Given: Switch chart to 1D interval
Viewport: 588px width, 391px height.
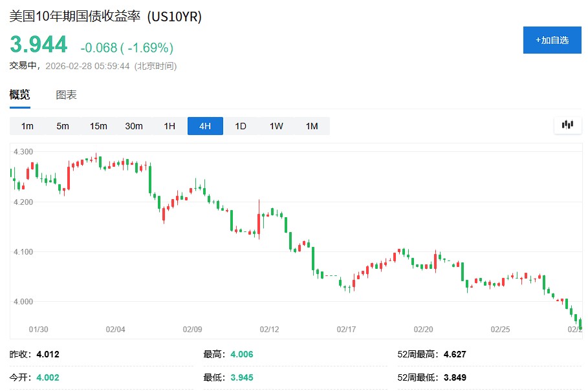Looking at the screenshot, I should click(x=241, y=126).
